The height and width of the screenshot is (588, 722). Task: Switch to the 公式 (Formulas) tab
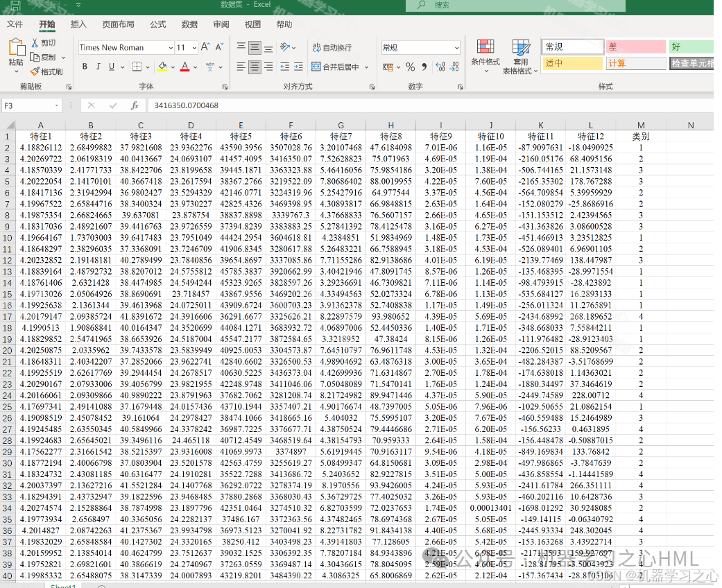pyautogui.click(x=157, y=24)
